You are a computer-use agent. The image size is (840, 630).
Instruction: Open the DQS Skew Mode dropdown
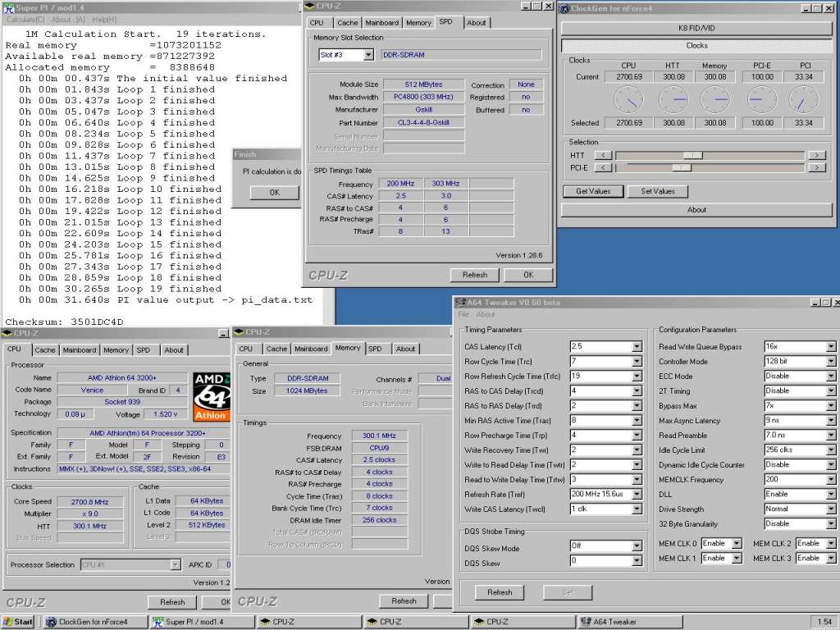tap(637, 546)
